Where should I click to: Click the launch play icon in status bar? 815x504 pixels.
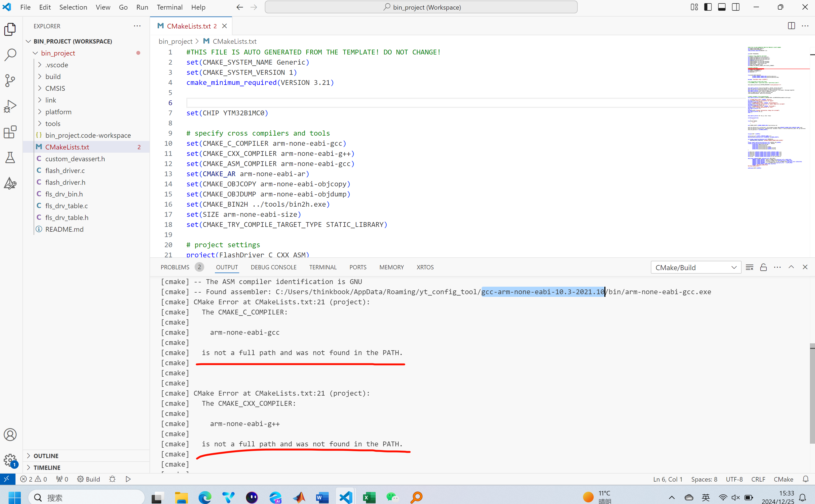(x=128, y=479)
